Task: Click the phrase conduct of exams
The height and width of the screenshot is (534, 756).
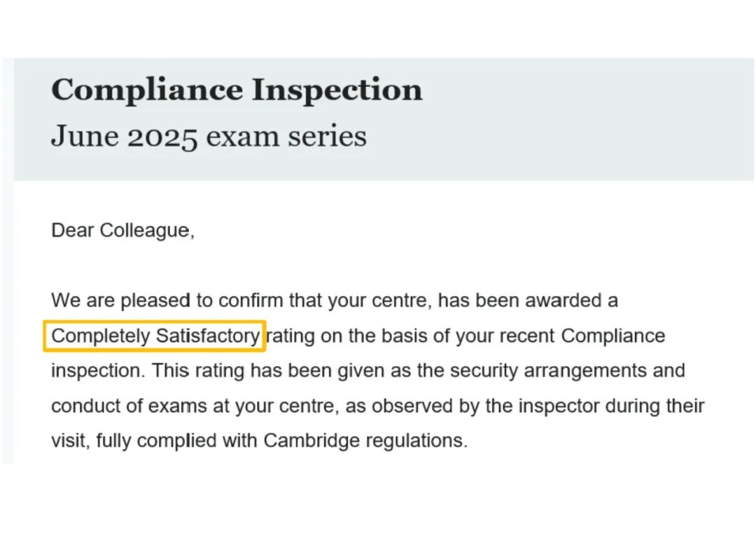Action: [129, 406]
